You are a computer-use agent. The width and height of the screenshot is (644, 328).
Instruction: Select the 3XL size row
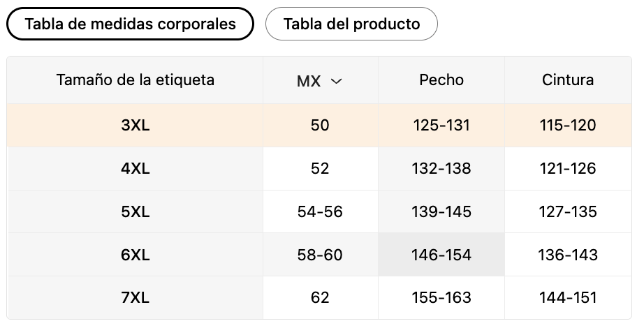tap(319, 125)
